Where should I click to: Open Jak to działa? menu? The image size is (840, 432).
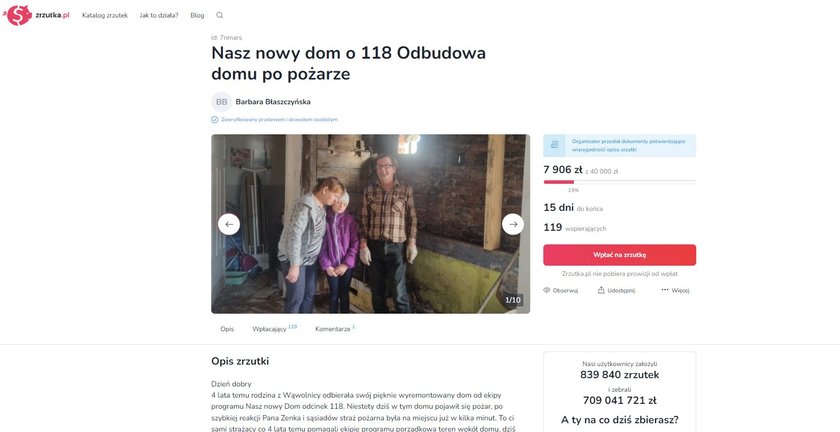pos(159,16)
